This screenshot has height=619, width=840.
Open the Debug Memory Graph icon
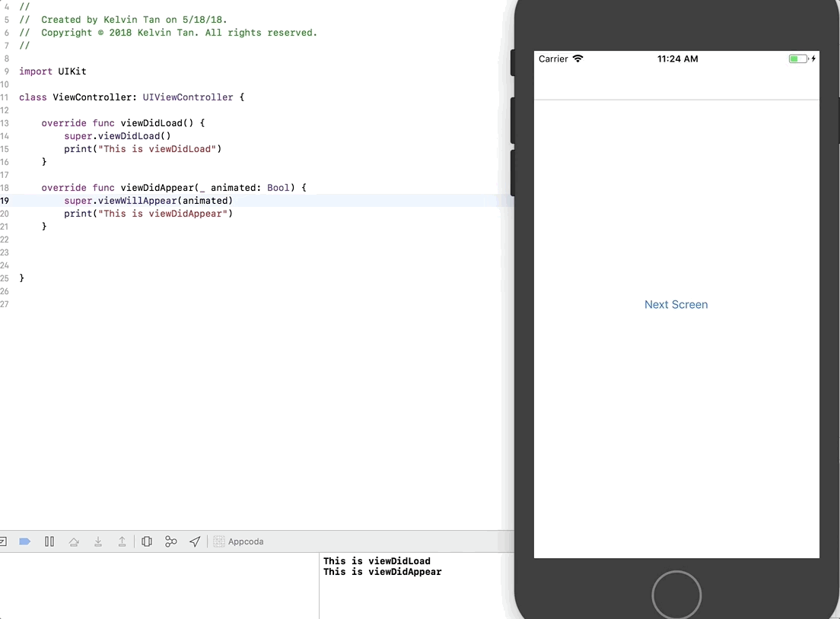click(x=171, y=541)
